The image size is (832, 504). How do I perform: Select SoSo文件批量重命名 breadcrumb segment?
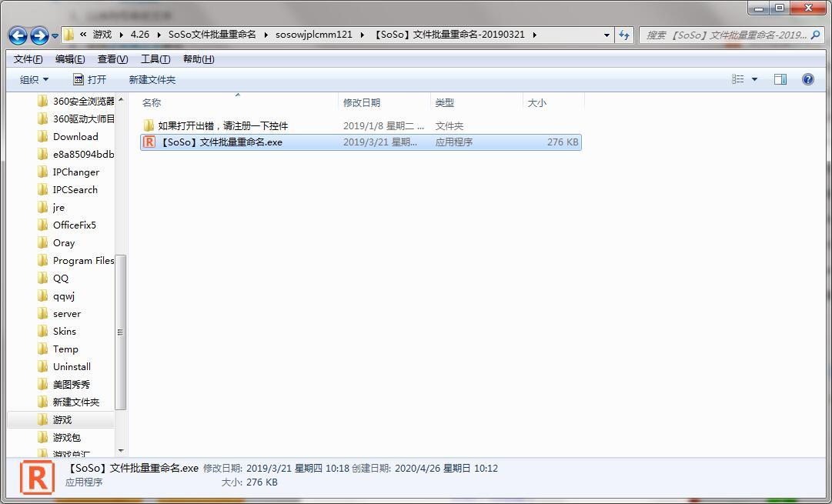[212, 35]
